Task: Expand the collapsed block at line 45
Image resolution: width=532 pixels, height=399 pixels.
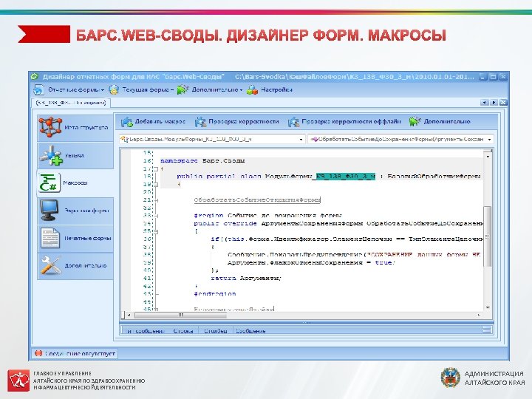Action: click(156, 310)
